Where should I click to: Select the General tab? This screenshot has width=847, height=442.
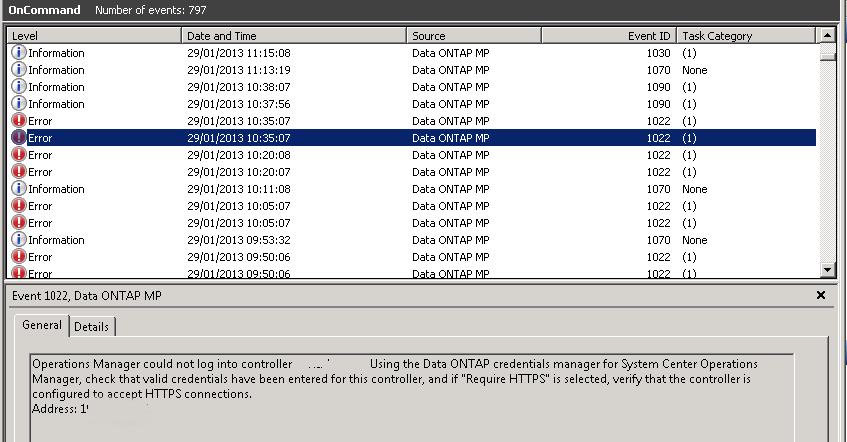42,325
